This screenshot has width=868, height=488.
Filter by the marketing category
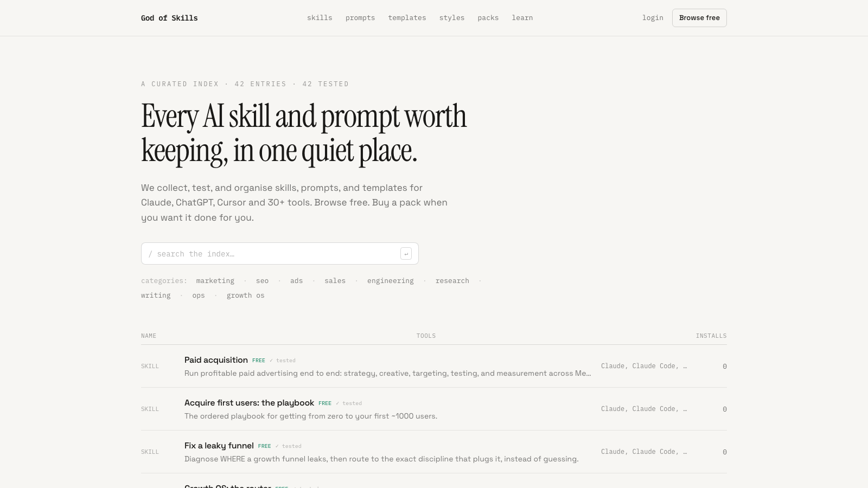click(215, 281)
